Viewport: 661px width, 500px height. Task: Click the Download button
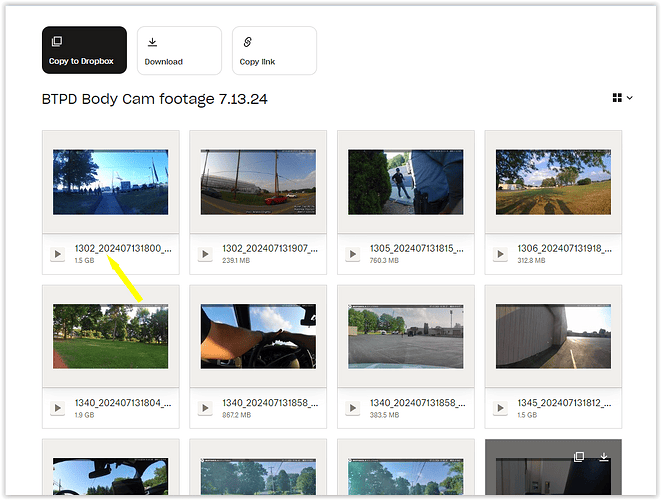click(x=179, y=51)
